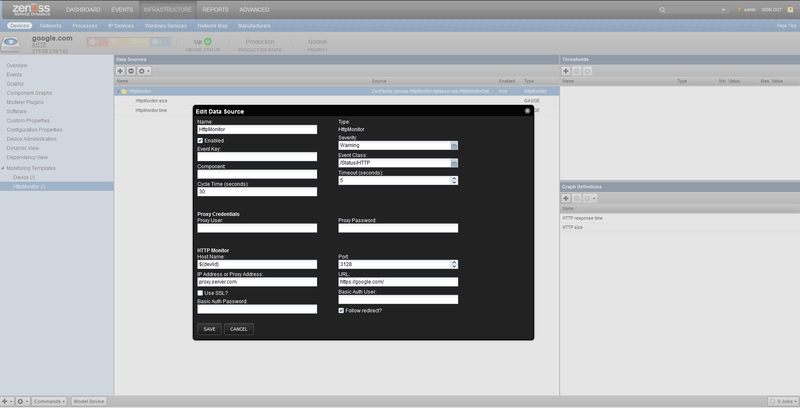The height and width of the screenshot is (408, 800).
Task: Add a data source with the plus icon
Action: (120, 71)
